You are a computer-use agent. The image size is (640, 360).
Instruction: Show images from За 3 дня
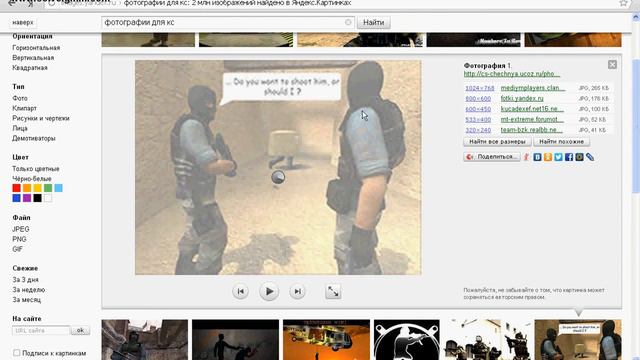[x=25, y=280]
